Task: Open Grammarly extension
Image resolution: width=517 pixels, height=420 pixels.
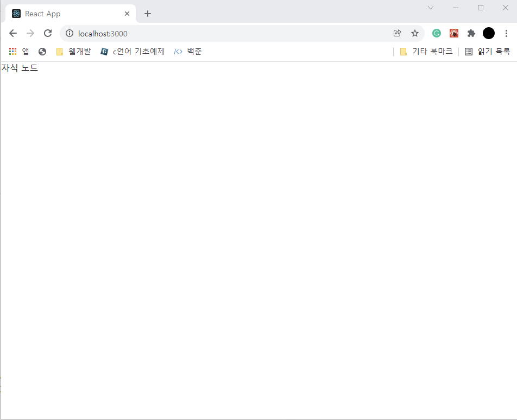Action: tap(437, 33)
